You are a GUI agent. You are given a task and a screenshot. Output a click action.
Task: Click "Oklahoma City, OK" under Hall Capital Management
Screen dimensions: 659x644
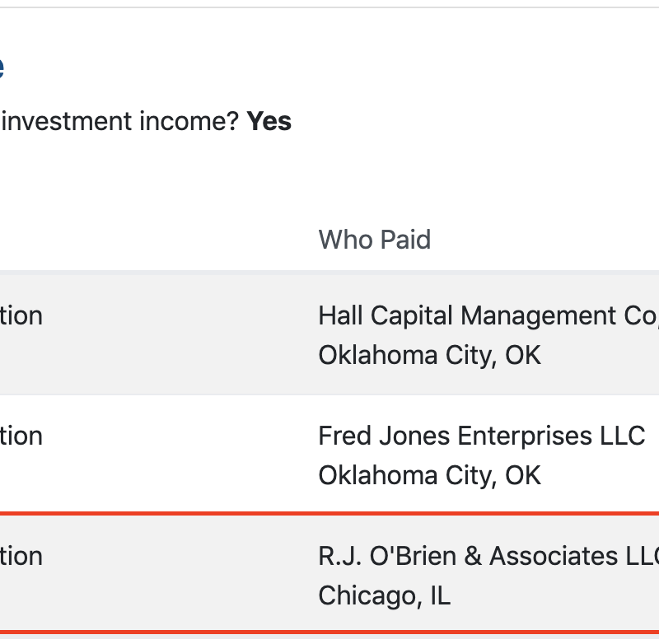coord(429,355)
